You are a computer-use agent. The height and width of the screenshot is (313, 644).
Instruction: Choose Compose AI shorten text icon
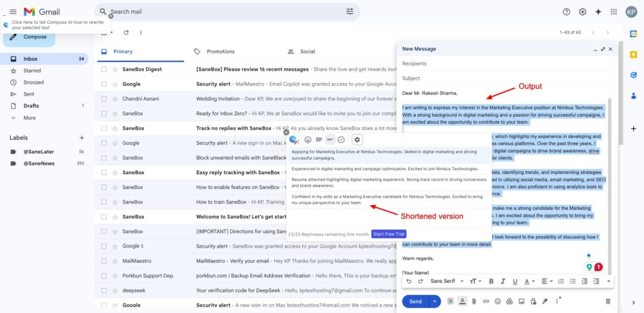tap(330, 140)
